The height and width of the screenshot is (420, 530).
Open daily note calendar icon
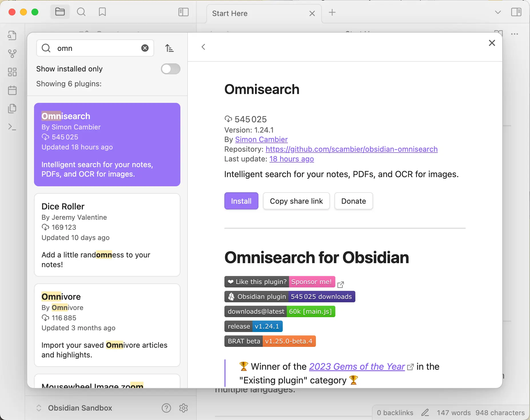coord(12,91)
